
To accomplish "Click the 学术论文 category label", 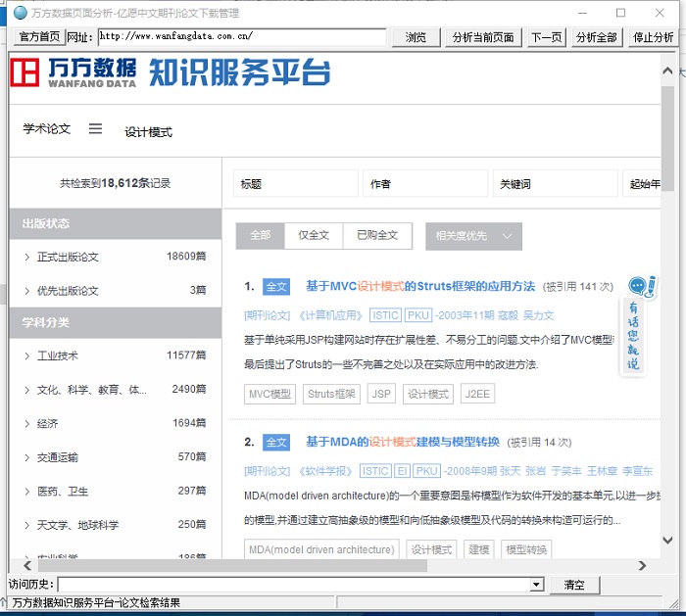I will (47, 129).
